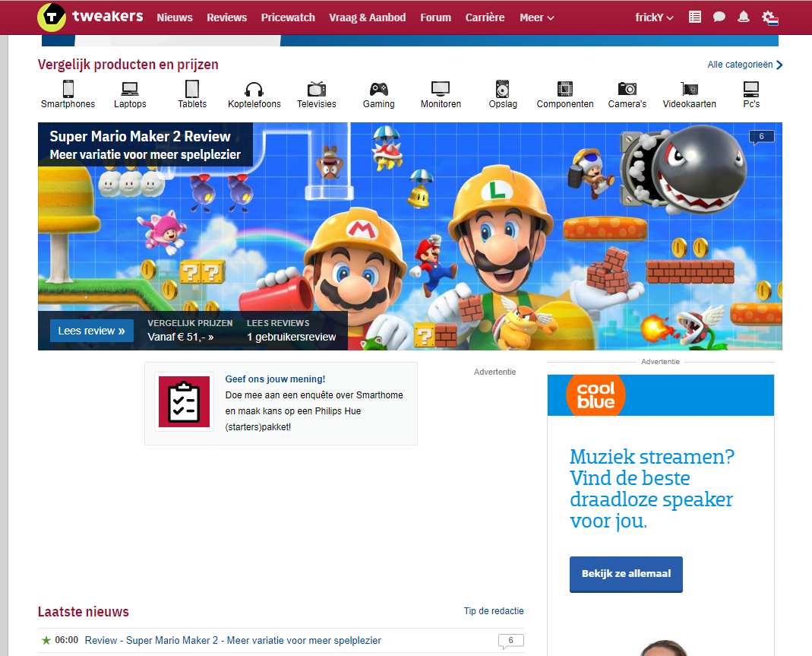Click Super Mario Maker 2 Review banner title
This screenshot has height=656, width=812.
[x=140, y=136]
